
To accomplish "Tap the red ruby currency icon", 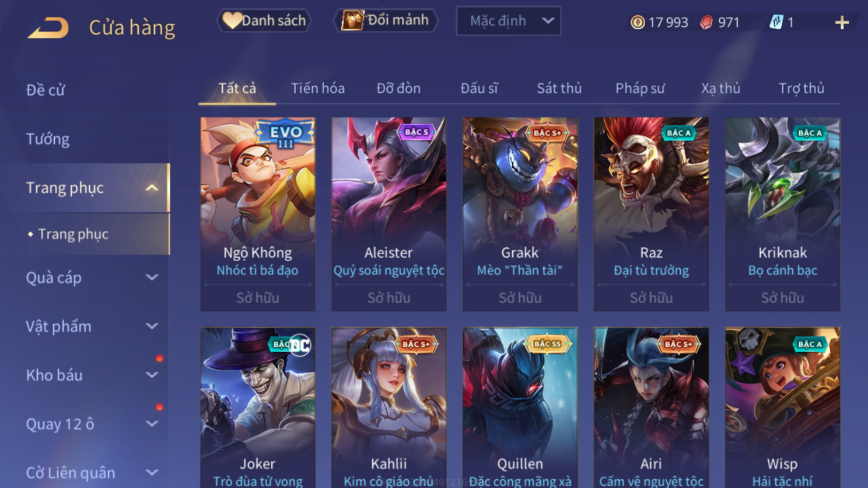I will 706,22.
